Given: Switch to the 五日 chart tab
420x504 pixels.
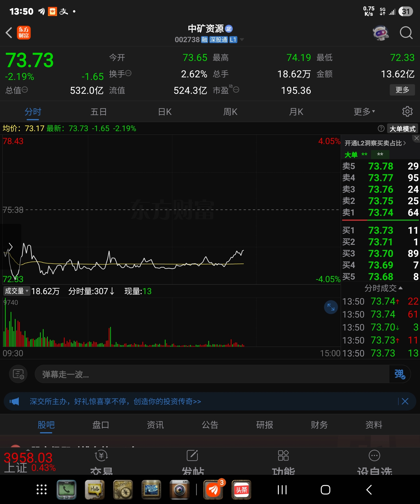Looking at the screenshot, I should point(99,112).
